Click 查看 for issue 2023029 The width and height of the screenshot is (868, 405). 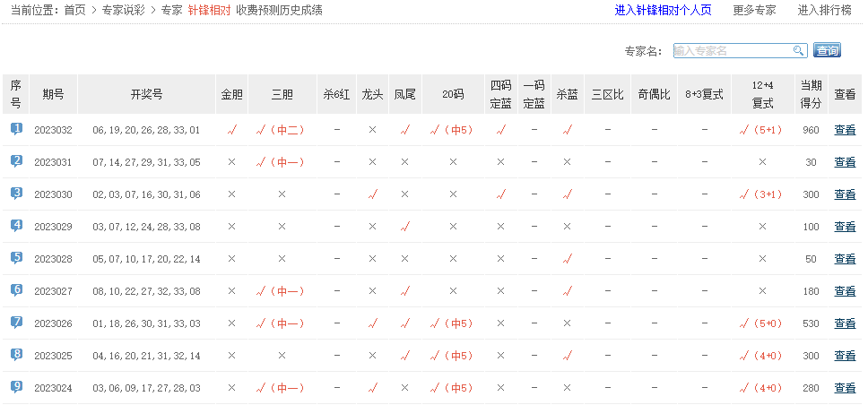pos(845,227)
